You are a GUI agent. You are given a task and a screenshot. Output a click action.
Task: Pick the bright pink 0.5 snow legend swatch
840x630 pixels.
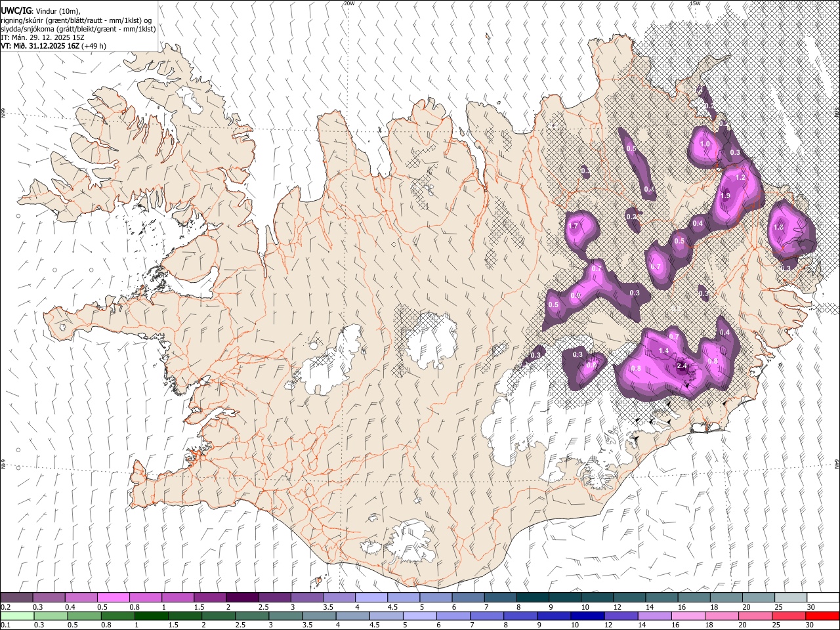(x=113, y=597)
